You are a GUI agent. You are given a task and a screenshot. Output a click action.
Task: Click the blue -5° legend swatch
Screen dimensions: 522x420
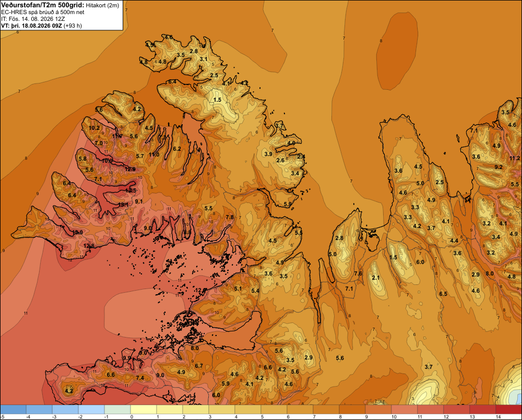tap(13, 410)
